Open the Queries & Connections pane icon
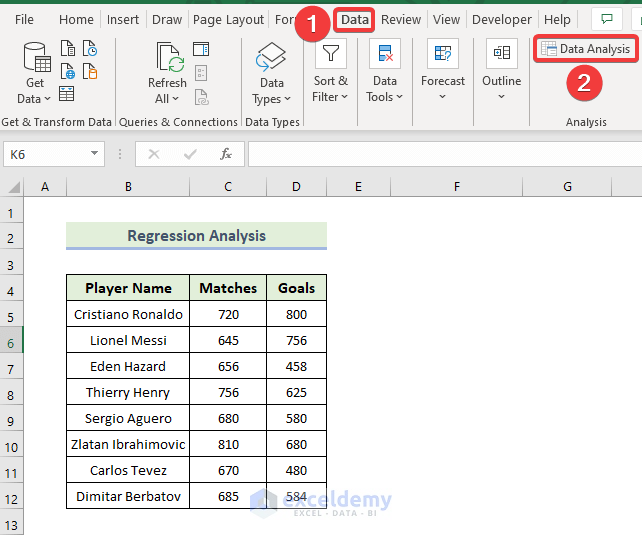 click(201, 49)
